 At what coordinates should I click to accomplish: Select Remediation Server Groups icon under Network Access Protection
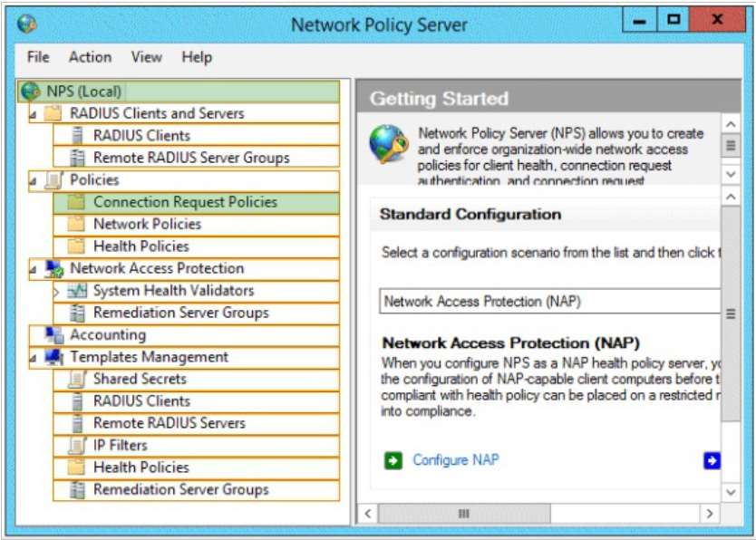pos(77,313)
